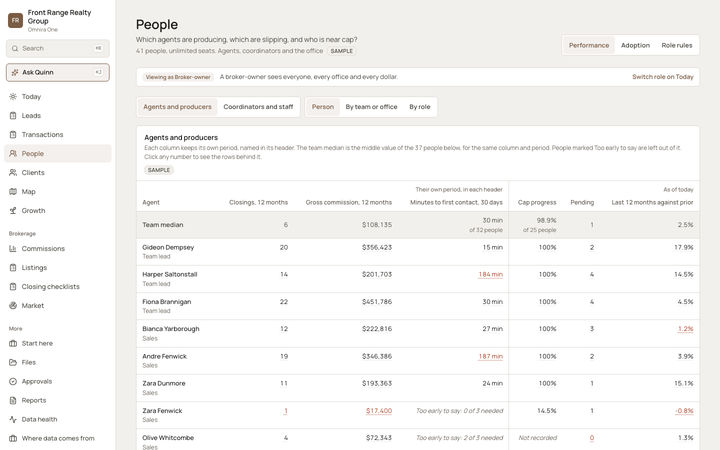Click the People sidebar icon
Screen dimensions: 720x450
[x=13, y=153]
